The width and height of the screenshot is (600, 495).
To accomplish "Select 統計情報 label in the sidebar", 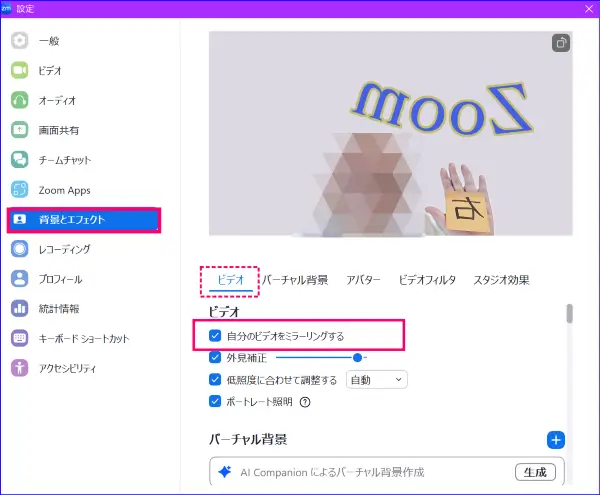I will 59,309.
